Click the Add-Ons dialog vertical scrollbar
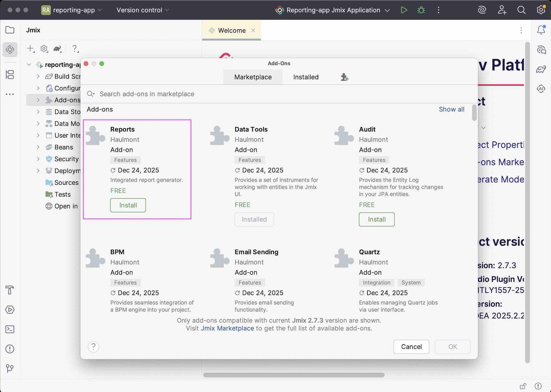551x392 pixels. [474, 113]
